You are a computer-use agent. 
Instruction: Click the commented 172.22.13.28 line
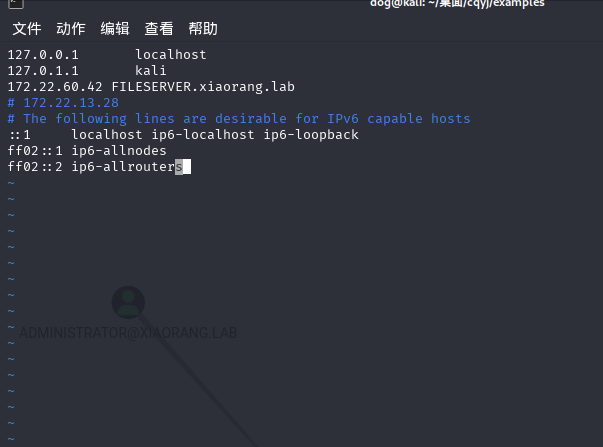pyautogui.click(x=63, y=103)
